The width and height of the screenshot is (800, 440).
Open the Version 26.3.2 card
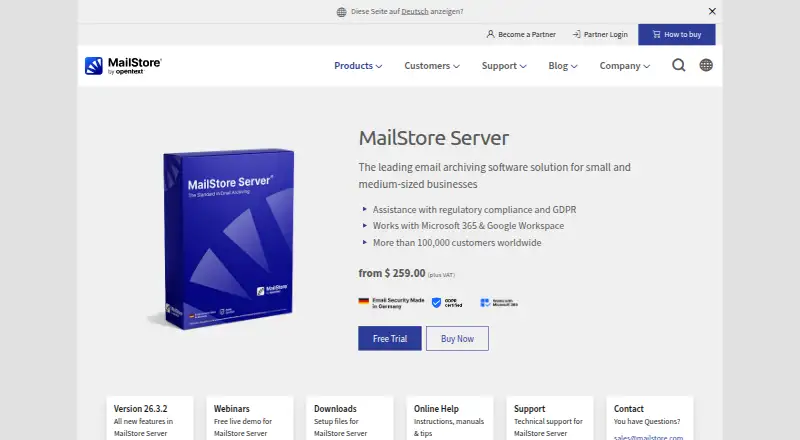[150, 419]
